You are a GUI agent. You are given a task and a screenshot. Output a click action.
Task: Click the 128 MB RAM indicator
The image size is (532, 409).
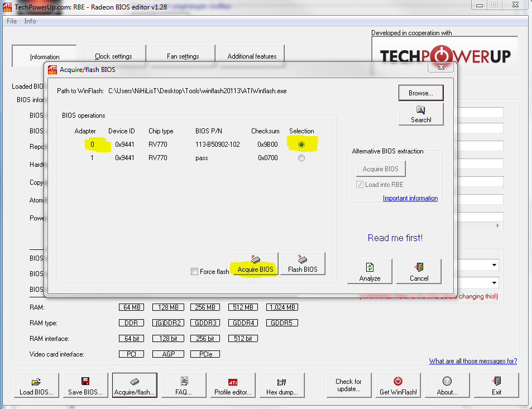pos(168,307)
